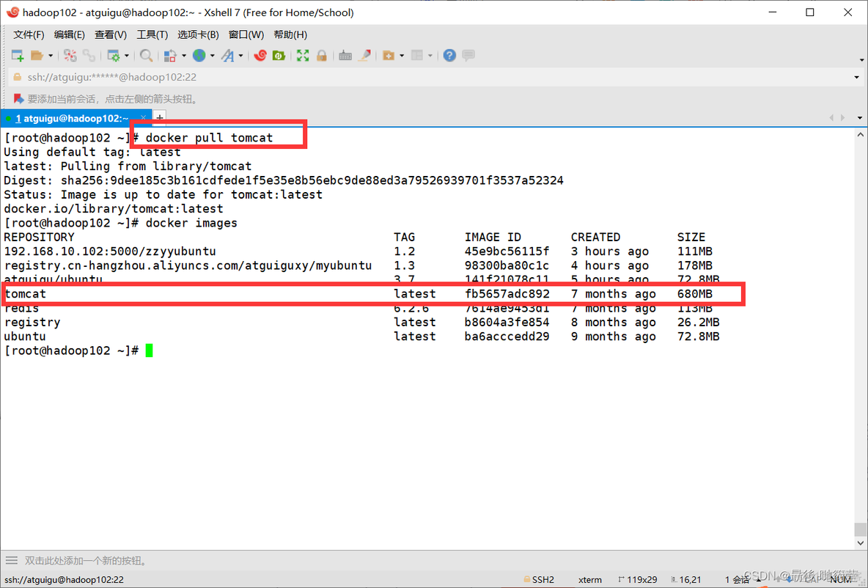Launch Xshell red swirl toolbar icon
The width and height of the screenshot is (868, 588).
(x=260, y=56)
